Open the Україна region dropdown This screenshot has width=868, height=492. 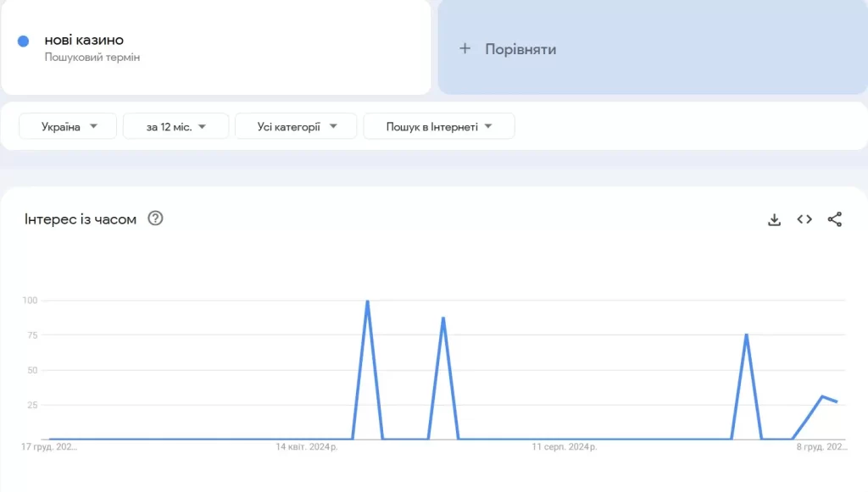(68, 126)
